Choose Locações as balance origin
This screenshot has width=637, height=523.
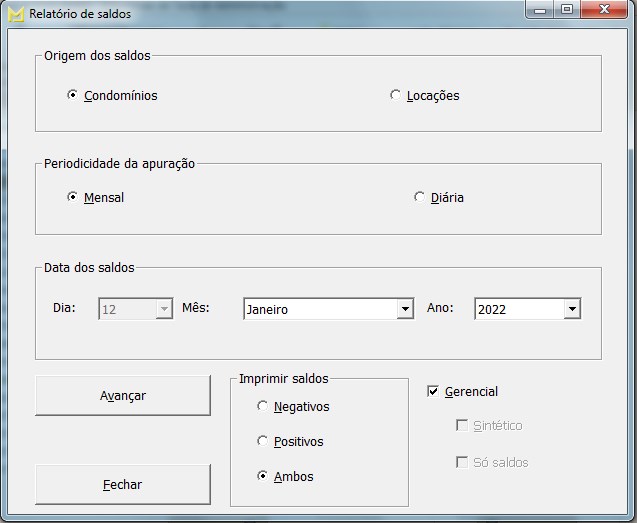pos(395,96)
